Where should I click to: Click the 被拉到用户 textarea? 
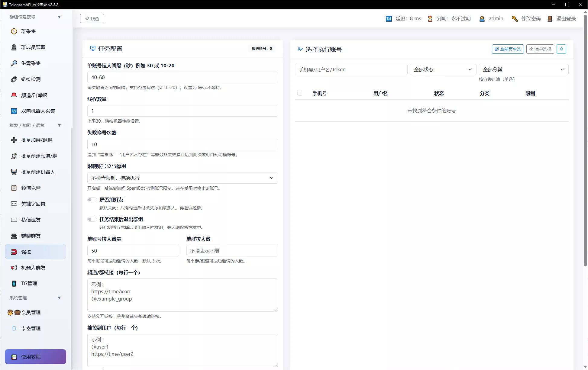(x=183, y=350)
